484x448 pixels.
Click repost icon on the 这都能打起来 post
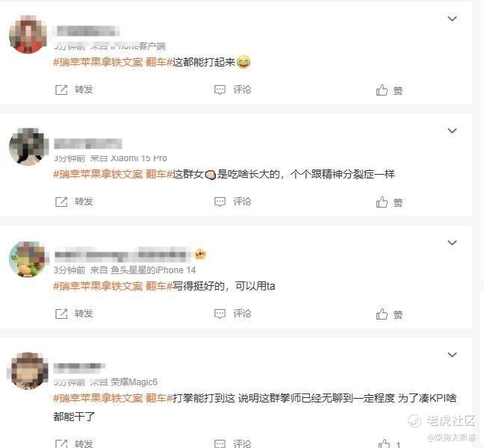point(61,90)
